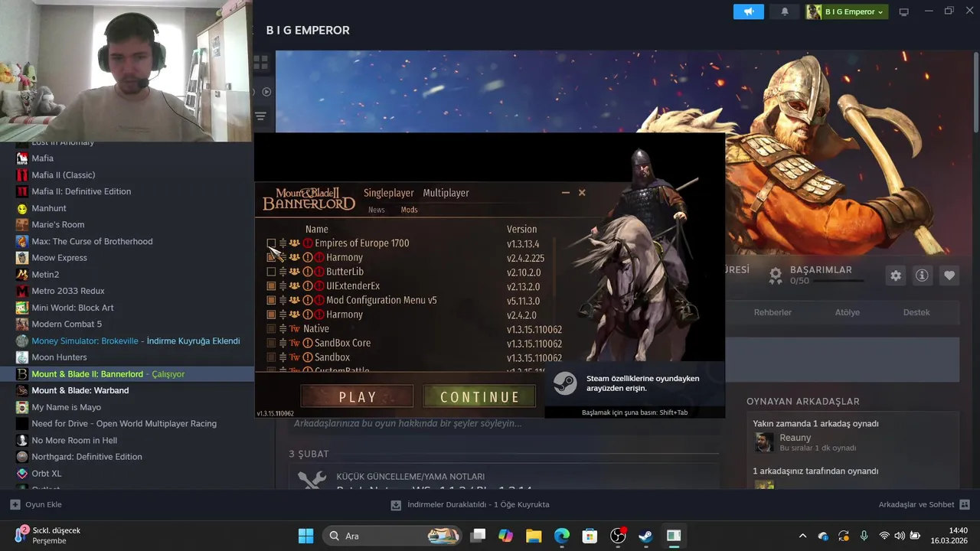The image size is (980, 551).
Task: Toggle the Native module checkbox
Action: pos(271,329)
